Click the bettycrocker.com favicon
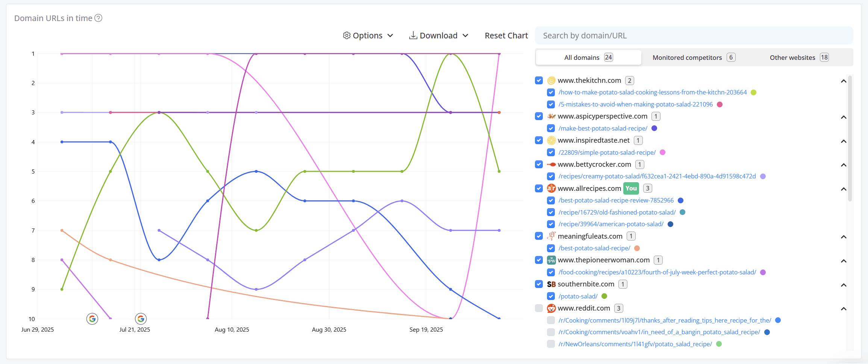Screen dimensions: 868x364 point(551,164)
